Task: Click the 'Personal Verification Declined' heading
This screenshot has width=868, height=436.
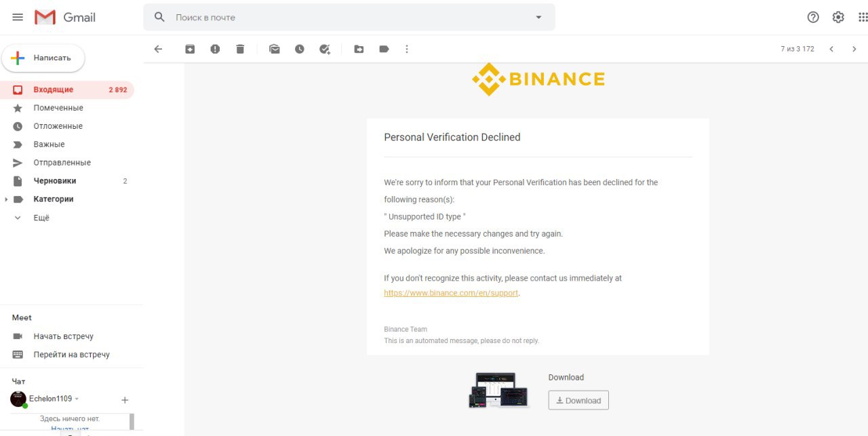Action: tap(452, 137)
